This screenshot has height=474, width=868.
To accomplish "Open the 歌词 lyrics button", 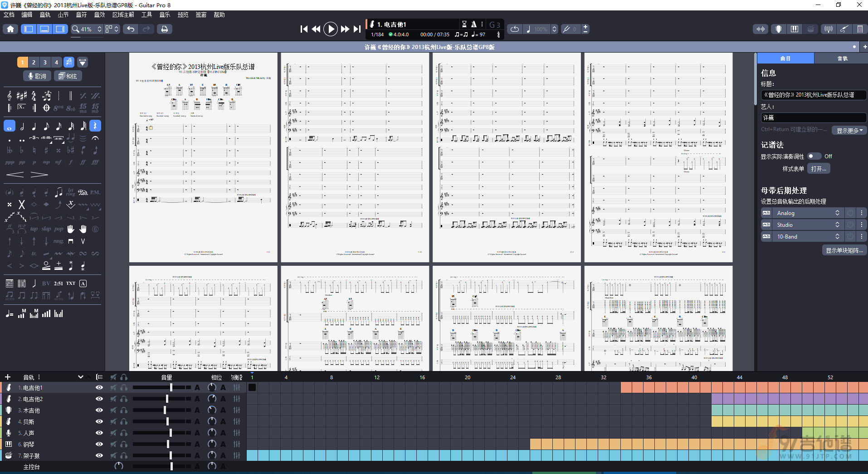I will click(37, 76).
